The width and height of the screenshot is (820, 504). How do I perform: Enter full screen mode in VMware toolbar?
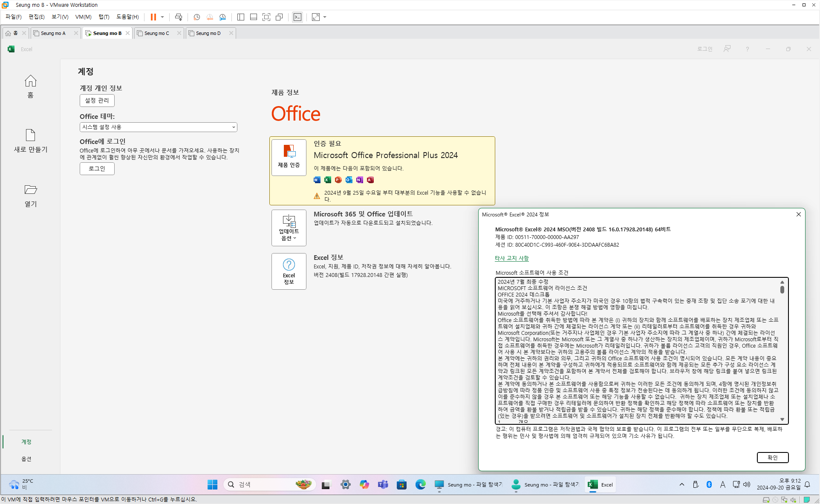tap(266, 17)
